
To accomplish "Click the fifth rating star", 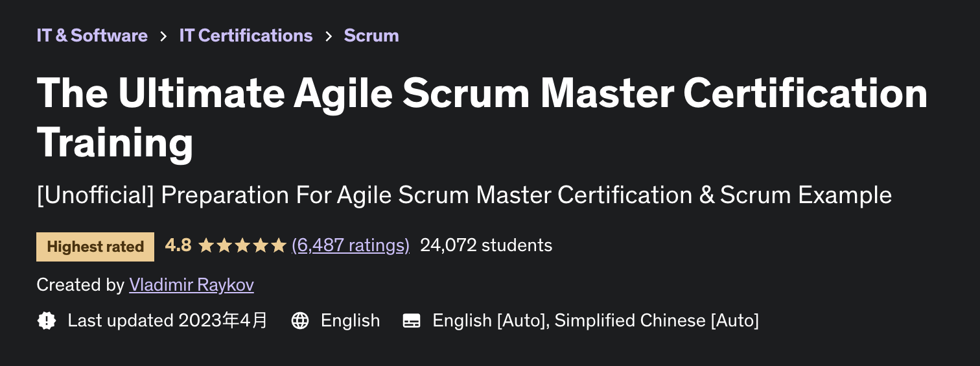I will pyautogui.click(x=279, y=245).
